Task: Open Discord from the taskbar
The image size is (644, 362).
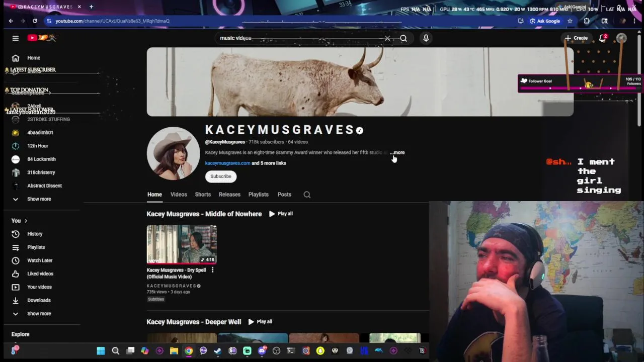Action: tap(262, 351)
